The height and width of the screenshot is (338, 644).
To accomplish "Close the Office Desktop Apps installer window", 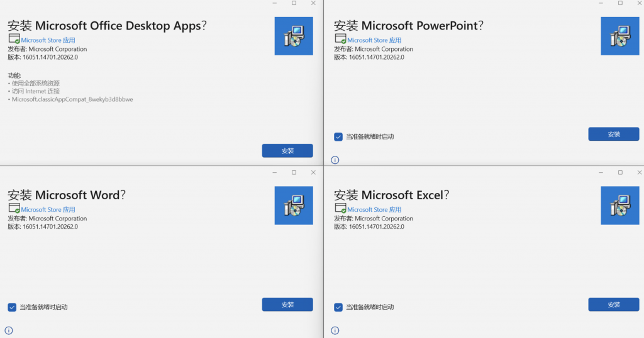I will (313, 3).
